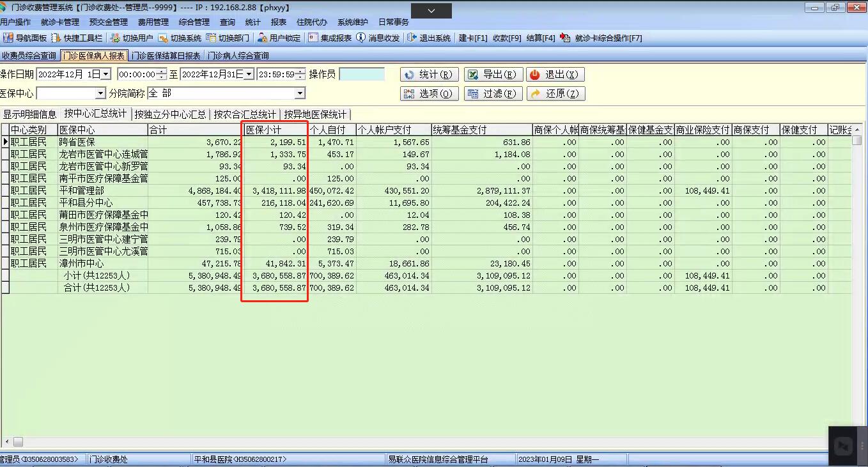The height and width of the screenshot is (467, 868).
Task: Switch to the 收费员综合查询 tab
Action: click(29, 56)
